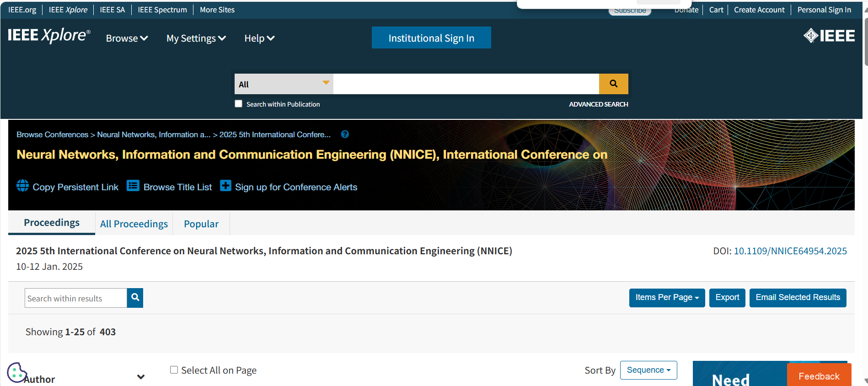Click the main search text field
The width and height of the screenshot is (868, 386).
tap(466, 84)
